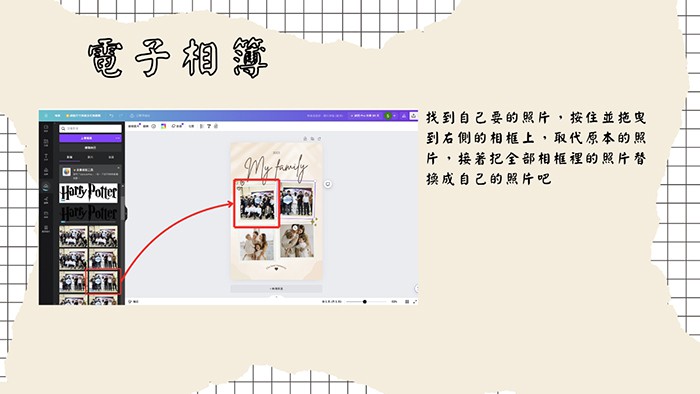Screen dimensions: 700x394
Task: Open the zoom percentage dropdown
Action: coord(394,302)
